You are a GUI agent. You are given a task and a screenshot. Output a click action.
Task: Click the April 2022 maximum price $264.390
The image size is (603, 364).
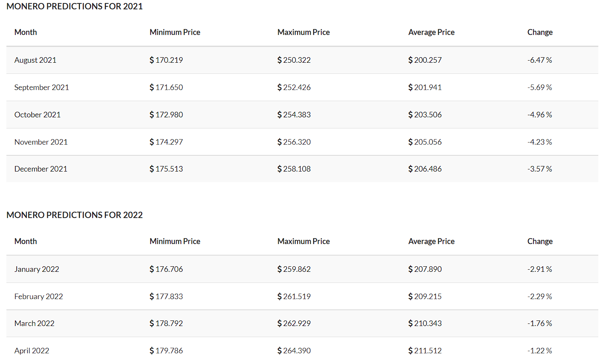294,351
